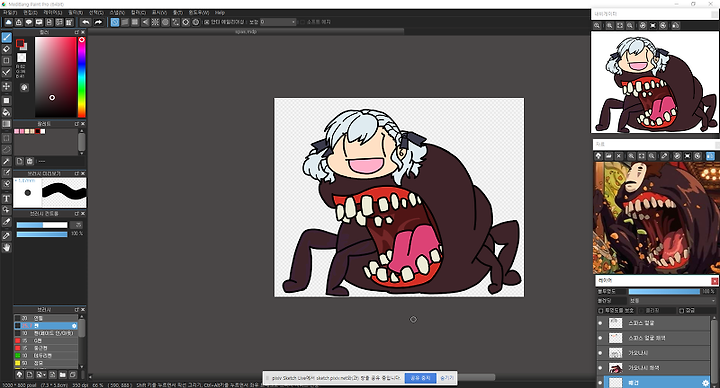Close the Layer panel with red X

tap(714, 281)
